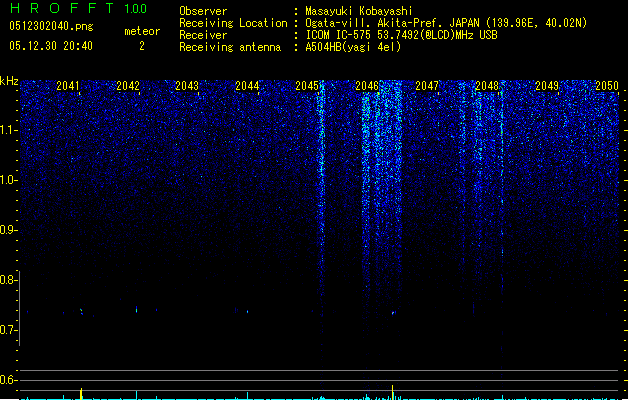Click the 1.0 kHz axis label
The width and height of the screenshot is (629, 400).
[7, 180]
